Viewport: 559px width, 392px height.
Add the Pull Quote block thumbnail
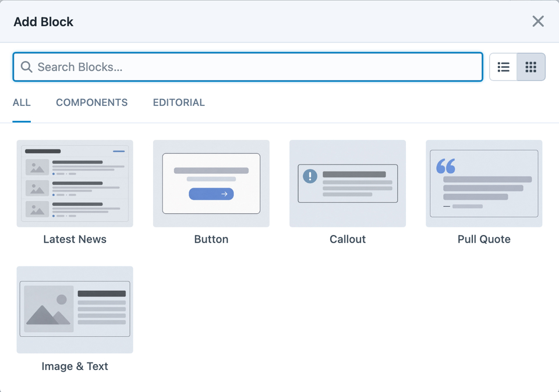coord(484,183)
